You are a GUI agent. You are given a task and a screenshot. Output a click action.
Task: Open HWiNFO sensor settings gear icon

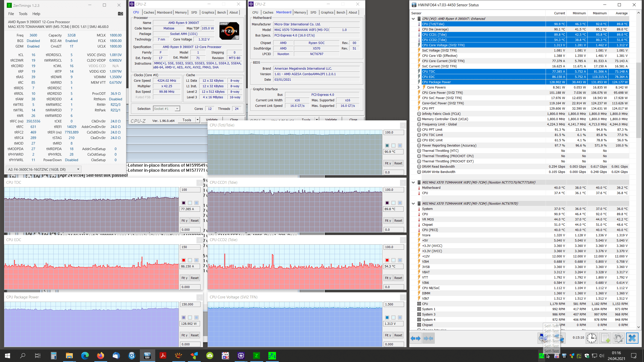tap(619, 338)
